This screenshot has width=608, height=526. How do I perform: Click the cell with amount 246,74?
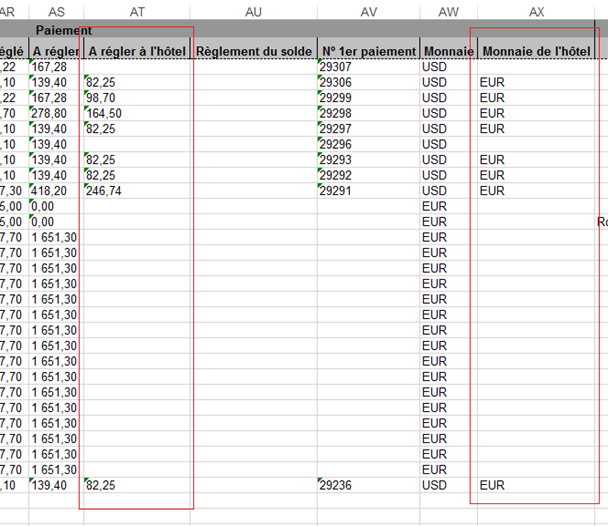(136, 190)
